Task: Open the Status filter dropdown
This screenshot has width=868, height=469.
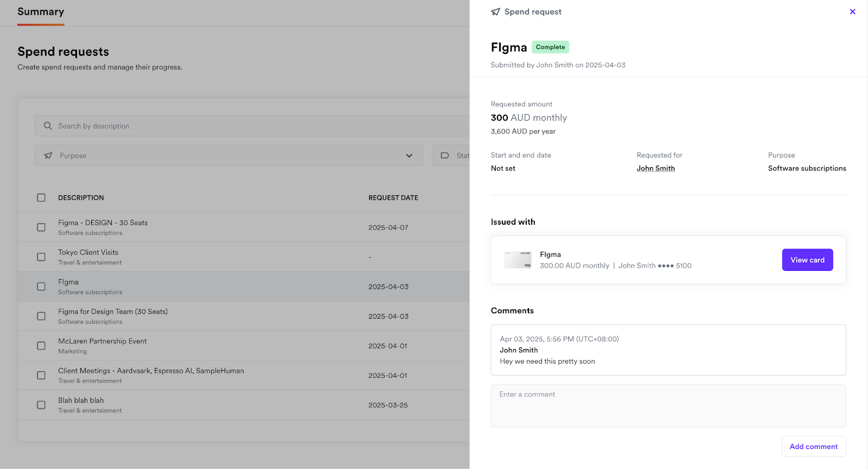Action: coord(451,155)
